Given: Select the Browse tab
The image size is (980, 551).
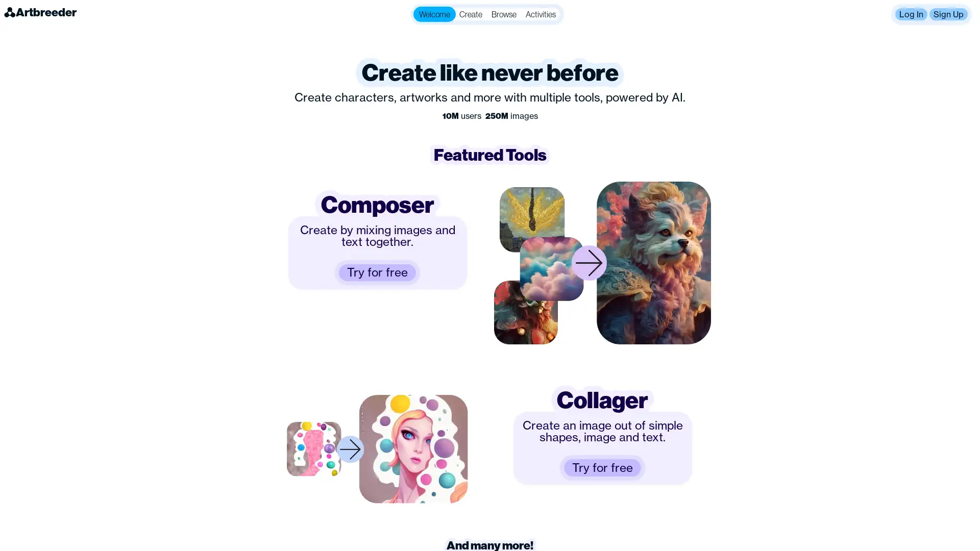Looking at the screenshot, I should [504, 14].
